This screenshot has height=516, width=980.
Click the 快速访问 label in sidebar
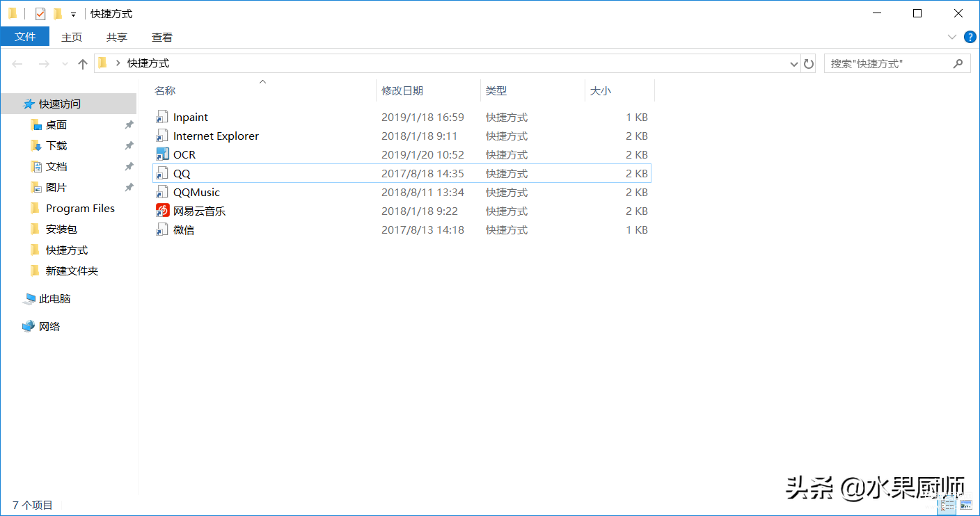[x=60, y=104]
